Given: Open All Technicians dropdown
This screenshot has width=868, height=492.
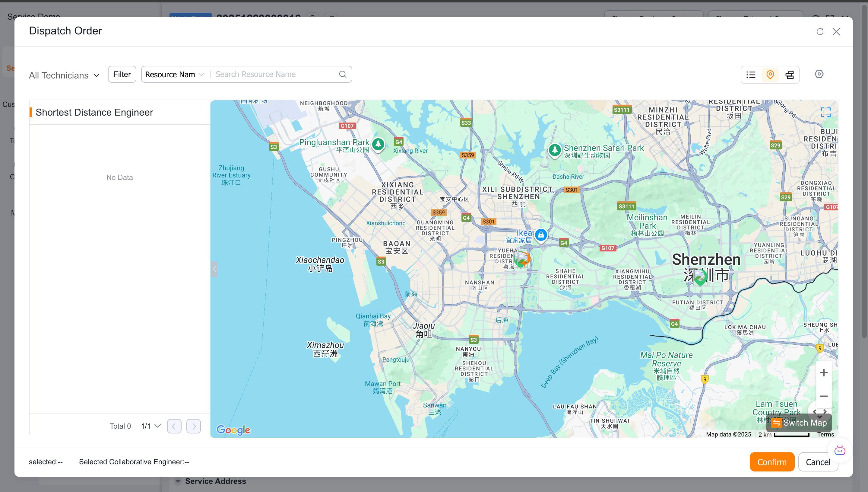Looking at the screenshot, I should click(x=64, y=75).
